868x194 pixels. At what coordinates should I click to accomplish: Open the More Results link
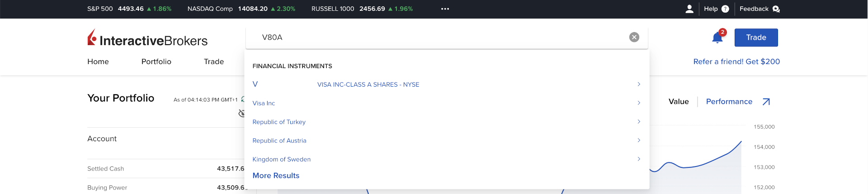(x=276, y=176)
